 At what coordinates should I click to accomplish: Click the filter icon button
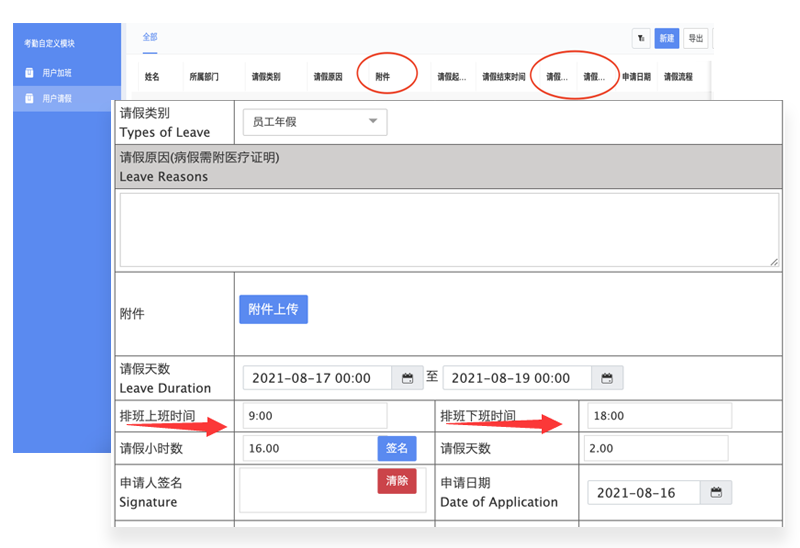coord(641,38)
